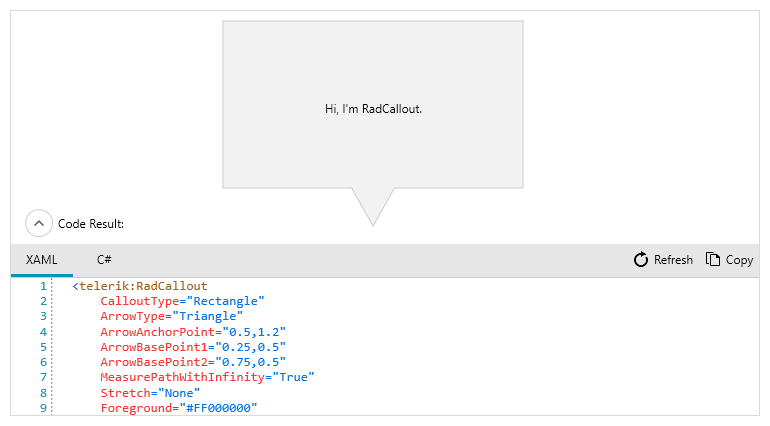This screenshot has width=770, height=426.
Task: Click the Foreground="#FF000000" code line
Action: tap(179, 408)
